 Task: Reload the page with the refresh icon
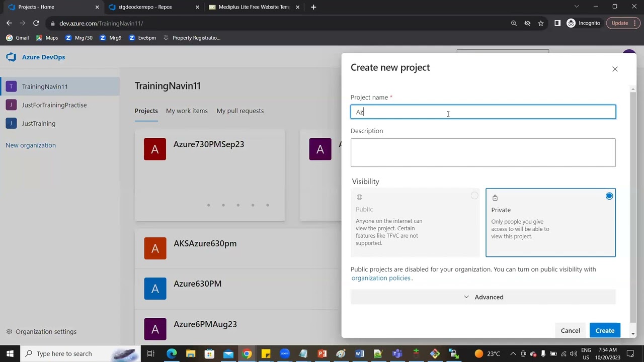(36, 23)
